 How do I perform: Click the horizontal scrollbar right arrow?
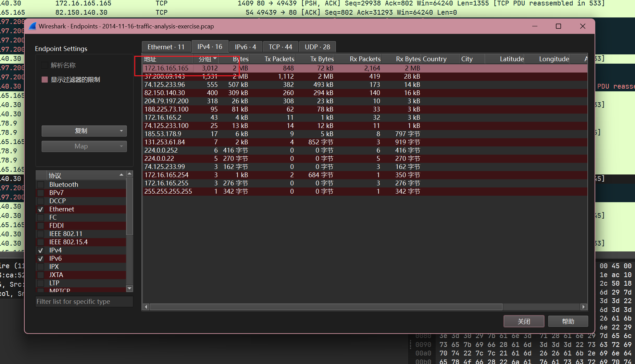(x=584, y=307)
